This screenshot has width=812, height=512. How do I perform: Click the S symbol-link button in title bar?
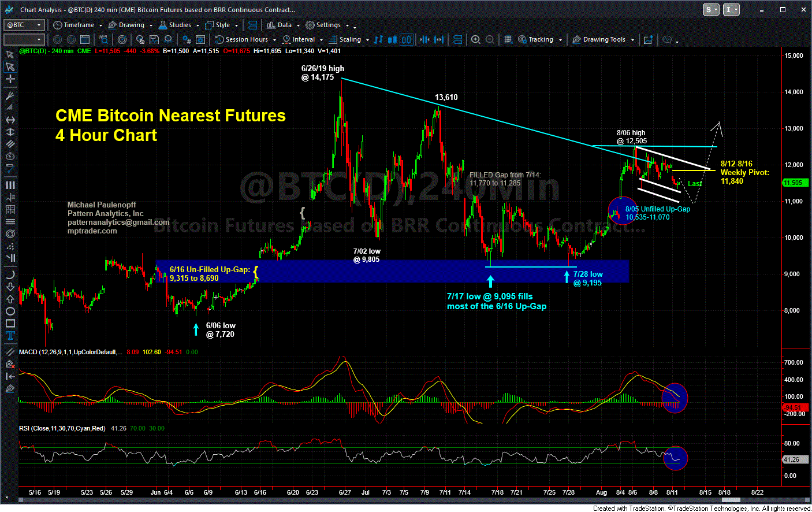coord(711,9)
